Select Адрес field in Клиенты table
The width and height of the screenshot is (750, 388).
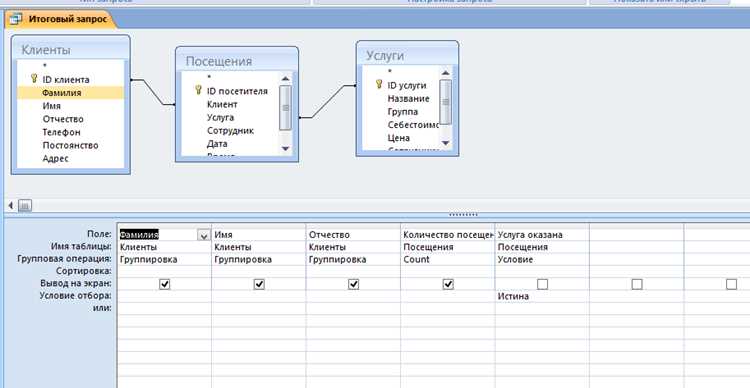[x=71, y=158]
